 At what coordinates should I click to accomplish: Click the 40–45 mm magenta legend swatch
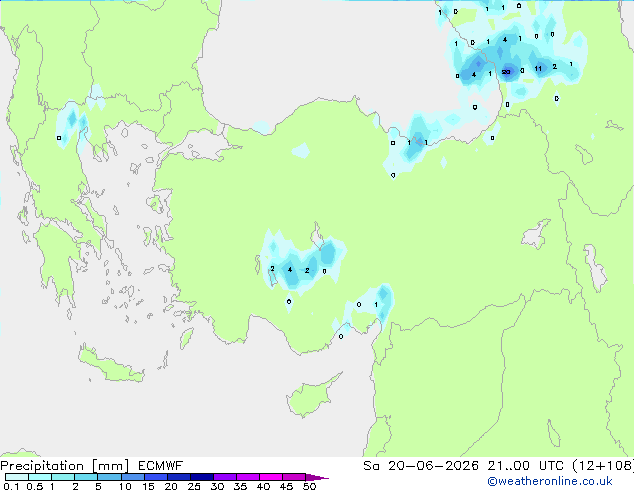271,477
